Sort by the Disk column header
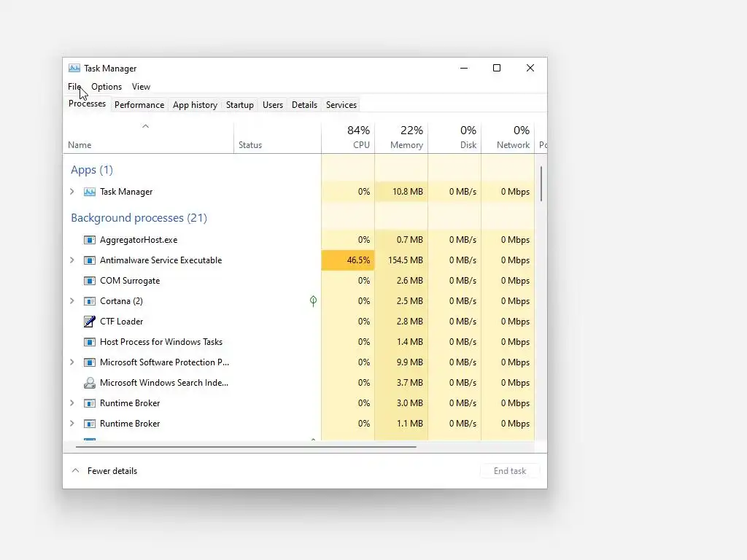The image size is (747, 560). [x=454, y=138]
